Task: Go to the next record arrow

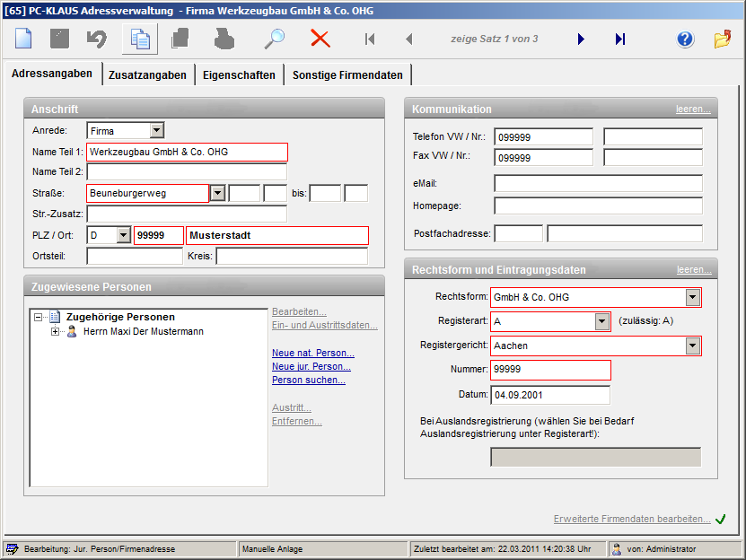Action: pyautogui.click(x=581, y=39)
